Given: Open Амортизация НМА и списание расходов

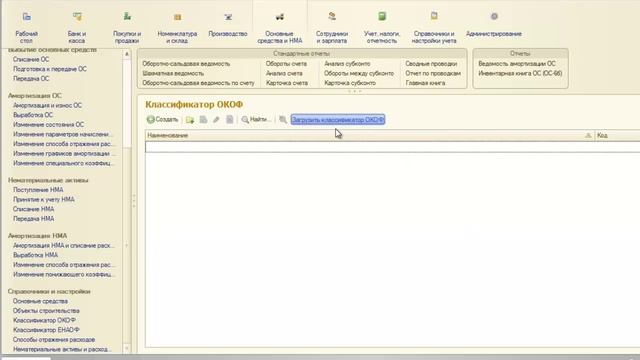Looking at the screenshot, I should pos(63,246).
